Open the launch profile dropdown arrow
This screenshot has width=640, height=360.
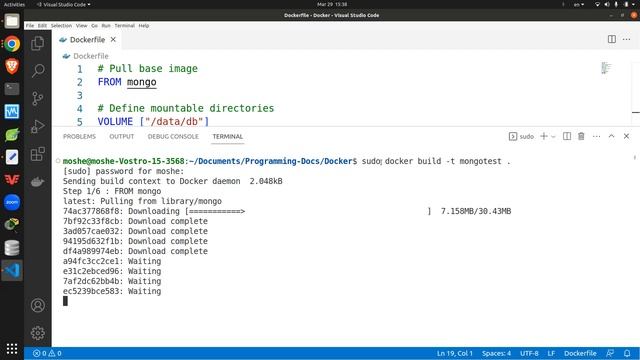point(553,136)
